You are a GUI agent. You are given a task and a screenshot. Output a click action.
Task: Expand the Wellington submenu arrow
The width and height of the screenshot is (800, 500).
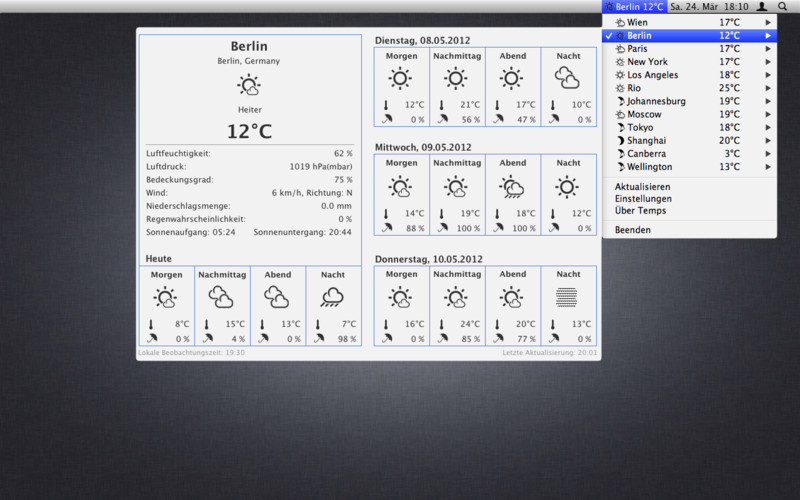click(x=768, y=167)
